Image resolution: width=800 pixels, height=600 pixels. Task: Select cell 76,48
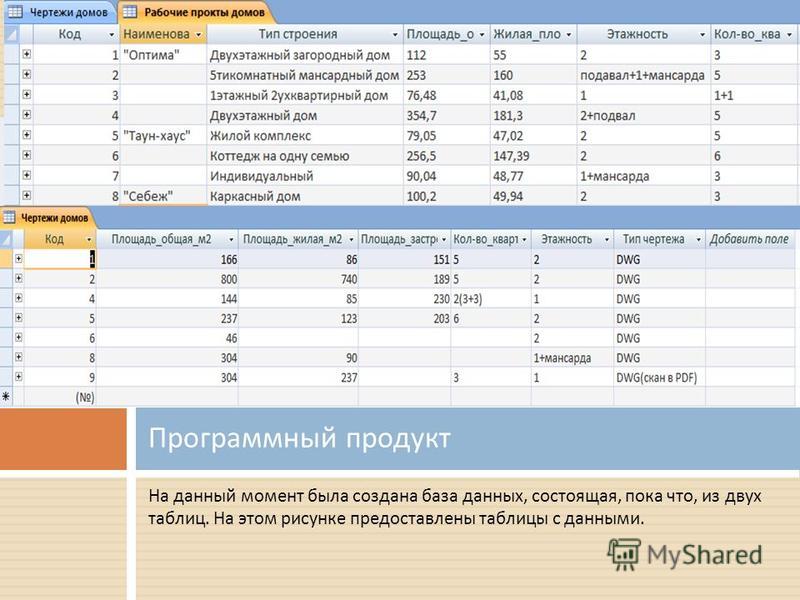pyautogui.click(x=446, y=95)
